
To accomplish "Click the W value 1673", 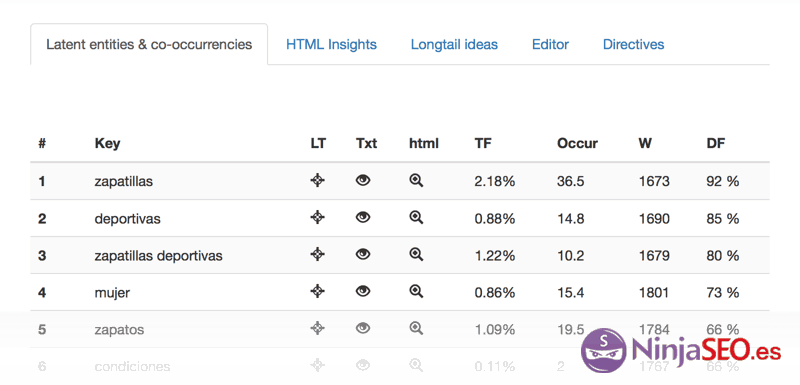I will click(x=654, y=181).
